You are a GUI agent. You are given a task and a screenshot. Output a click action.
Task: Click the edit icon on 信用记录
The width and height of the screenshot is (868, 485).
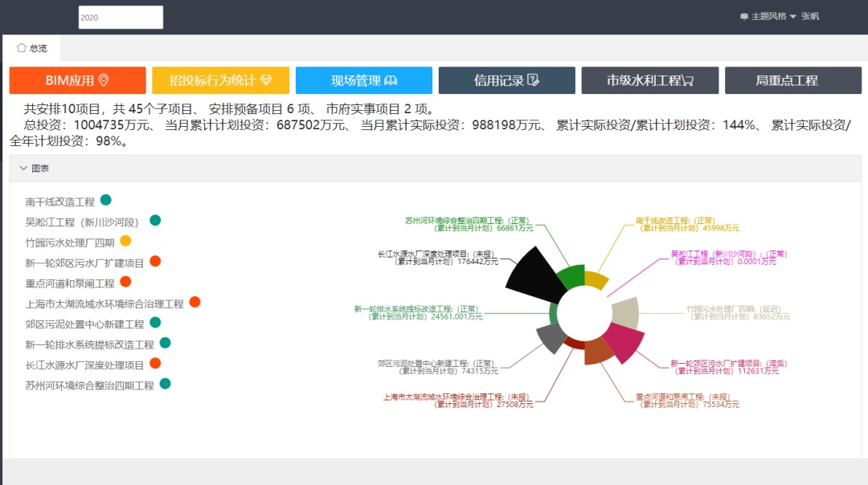point(533,80)
